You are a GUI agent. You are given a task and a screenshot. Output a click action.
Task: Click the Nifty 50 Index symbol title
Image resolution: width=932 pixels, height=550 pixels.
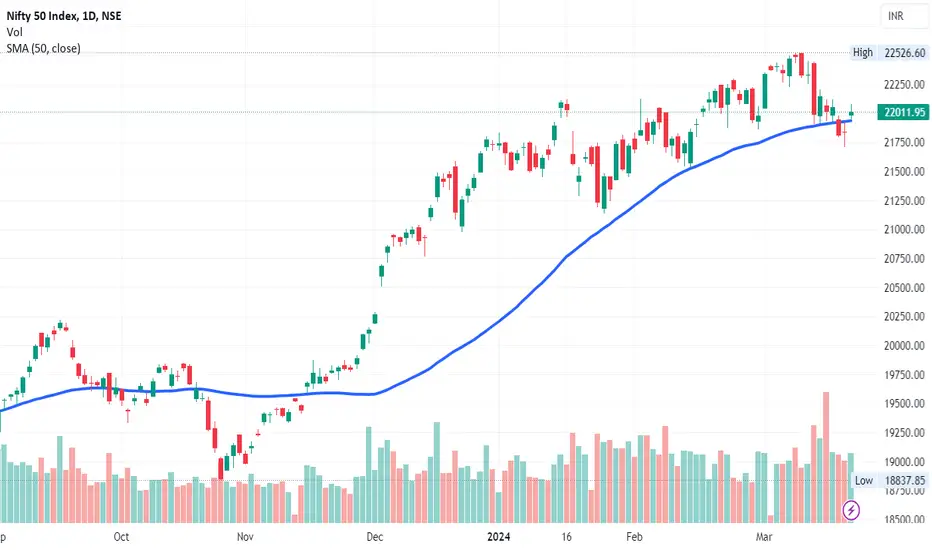tap(64, 16)
